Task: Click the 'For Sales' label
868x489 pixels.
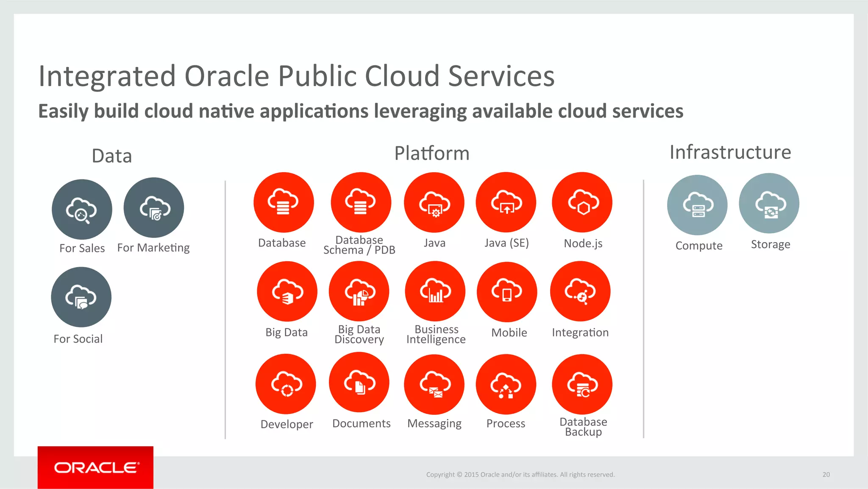Action: (82, 248)
